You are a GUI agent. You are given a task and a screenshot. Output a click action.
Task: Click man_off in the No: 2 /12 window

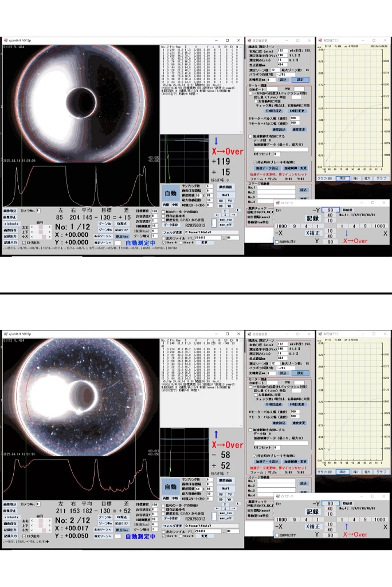pos(225,518)
